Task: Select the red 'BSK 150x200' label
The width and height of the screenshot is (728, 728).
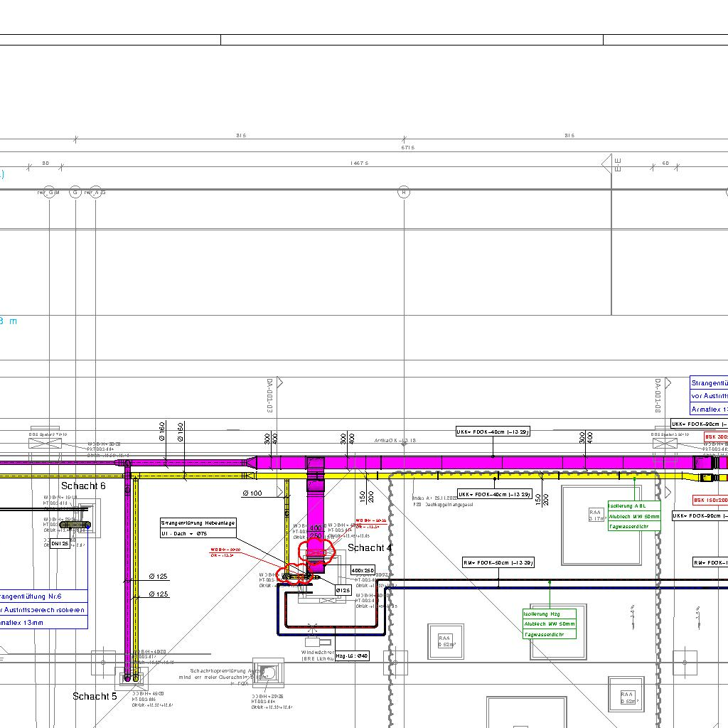Action: (x=710, y=500)
